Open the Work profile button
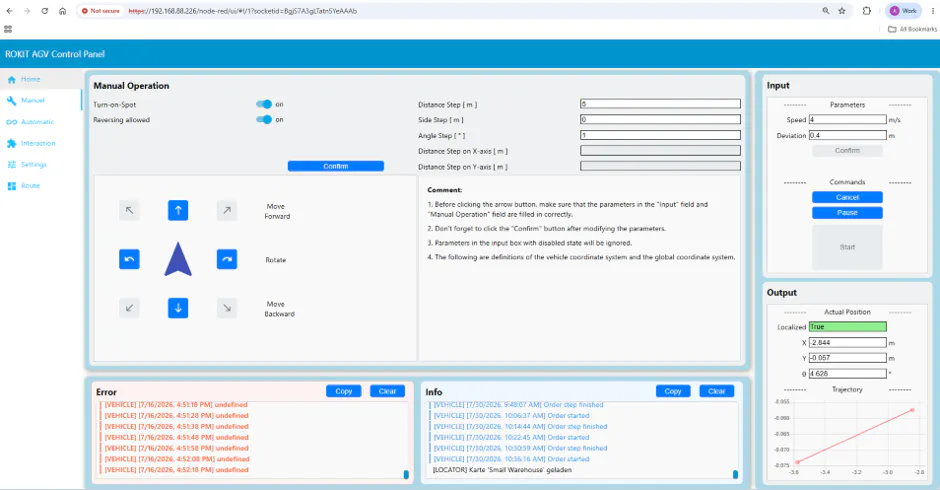The height and width of the screenshot is (490, 940). 903,11
